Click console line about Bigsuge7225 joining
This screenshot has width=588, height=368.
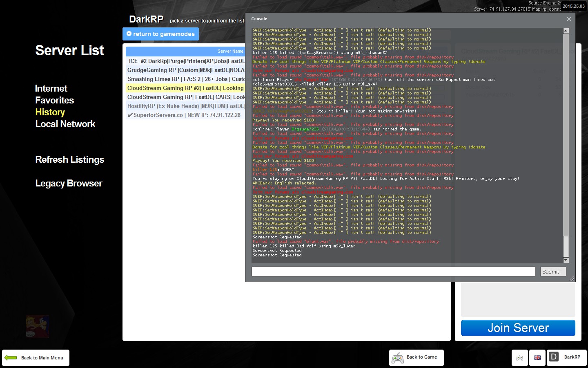(x=336, y=129)
